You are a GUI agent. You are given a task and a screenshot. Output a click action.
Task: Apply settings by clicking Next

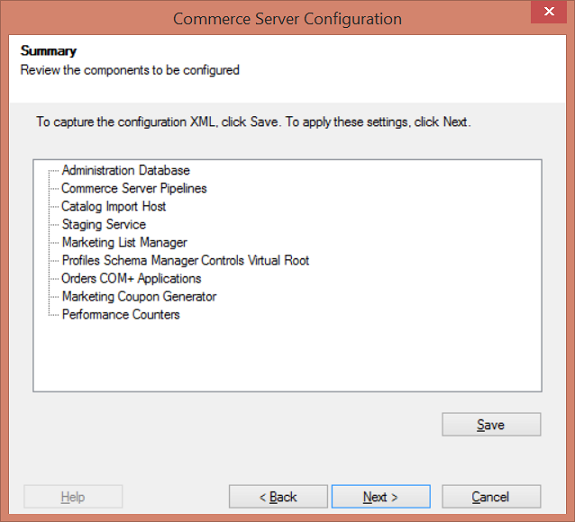(381, 497)
